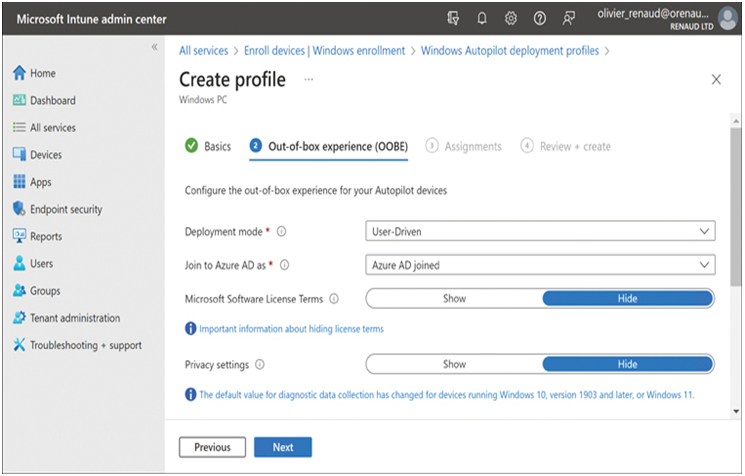Set Privacy settings toggle to Show
Image resolution: width=745 pixels, height=476 pixels.
454,364
